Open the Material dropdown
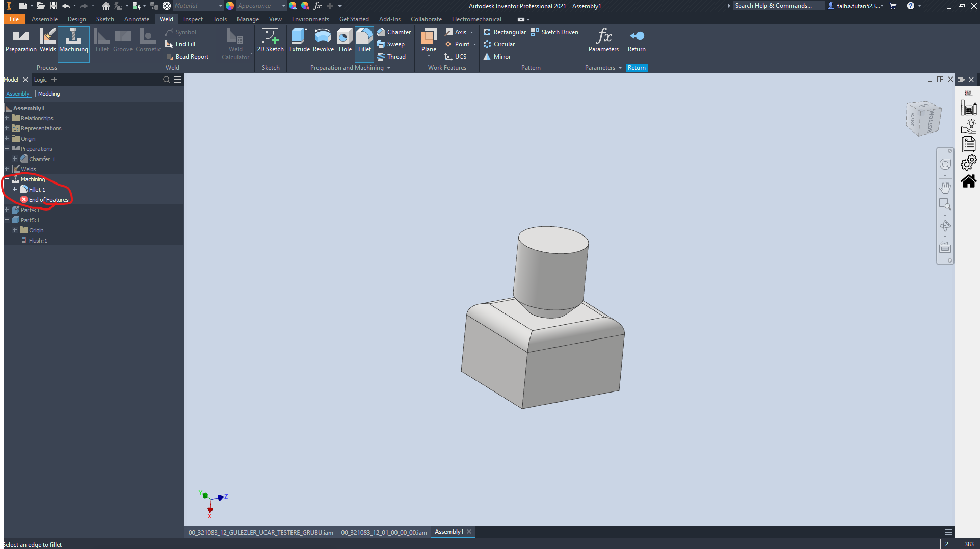This screenshot has height=549, width=980. coord(220,6)
